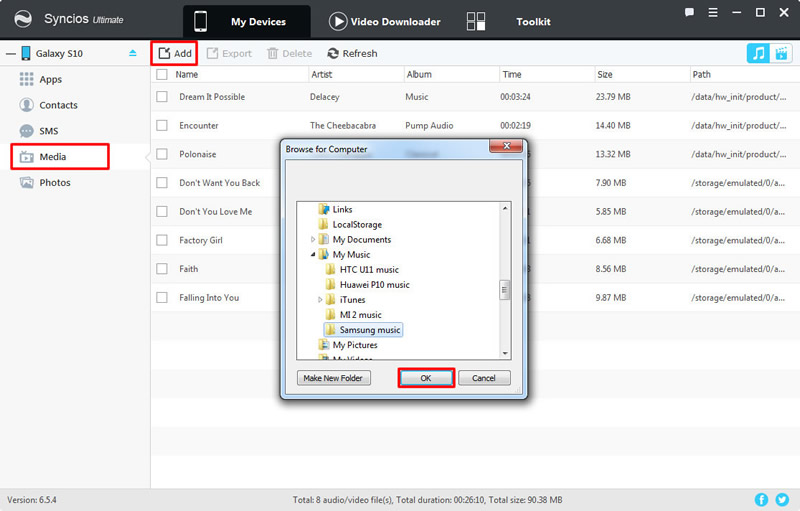Open the hamburger menu icon
The height and width of the screenshot is (511, 800).
pos(713,13)
